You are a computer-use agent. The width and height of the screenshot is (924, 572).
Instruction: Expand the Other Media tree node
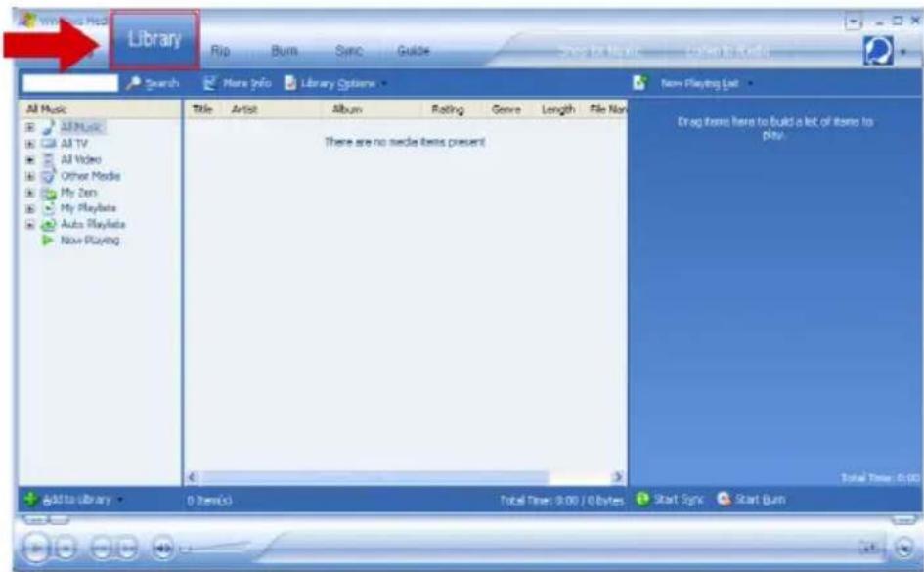pos(30,176)
